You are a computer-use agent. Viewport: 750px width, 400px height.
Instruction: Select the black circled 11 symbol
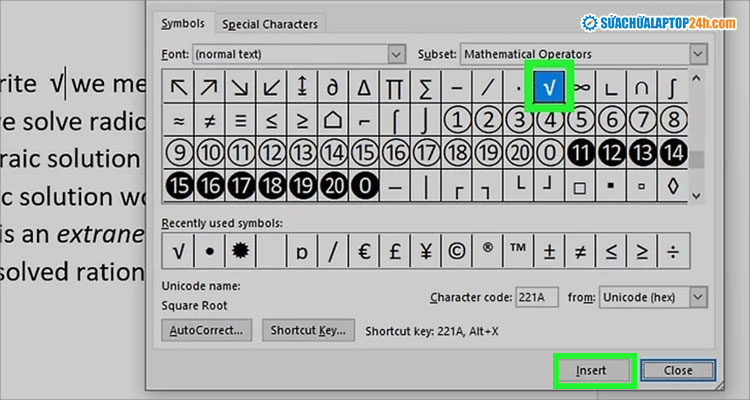[x=580, y=153]
